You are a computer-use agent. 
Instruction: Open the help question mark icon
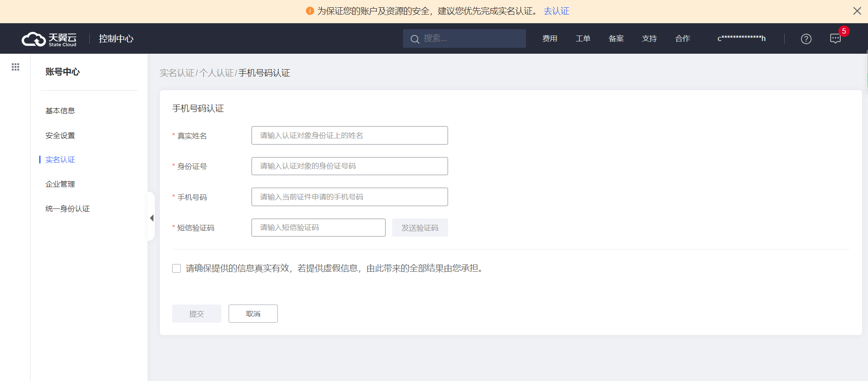coord(806,39)
